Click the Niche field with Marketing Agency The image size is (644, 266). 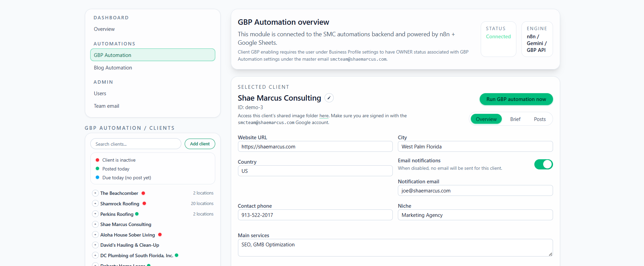[475, 215]
